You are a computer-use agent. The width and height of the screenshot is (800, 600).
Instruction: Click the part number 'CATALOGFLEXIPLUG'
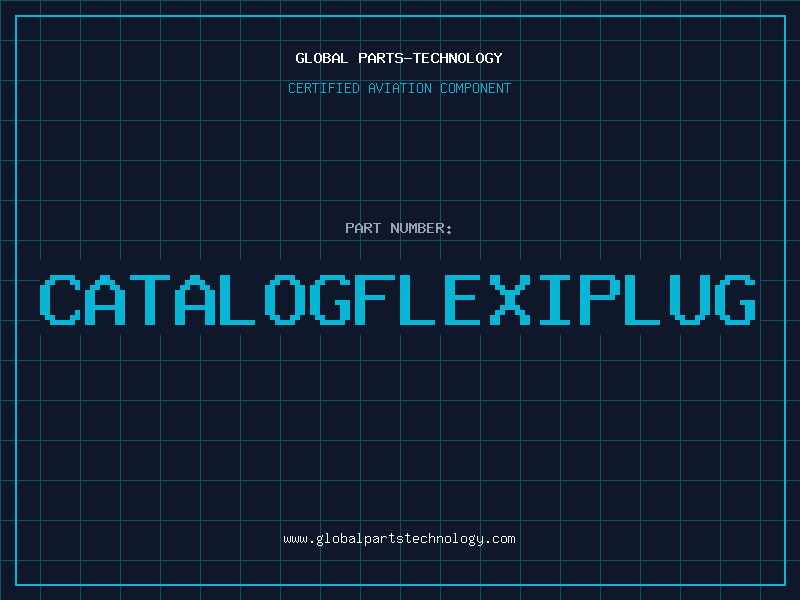pos(398,300)
